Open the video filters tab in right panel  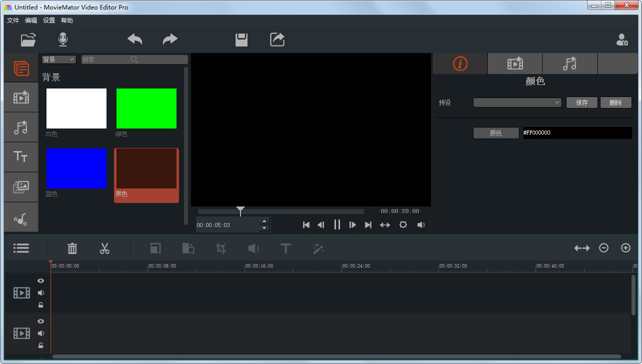[514, 63]
